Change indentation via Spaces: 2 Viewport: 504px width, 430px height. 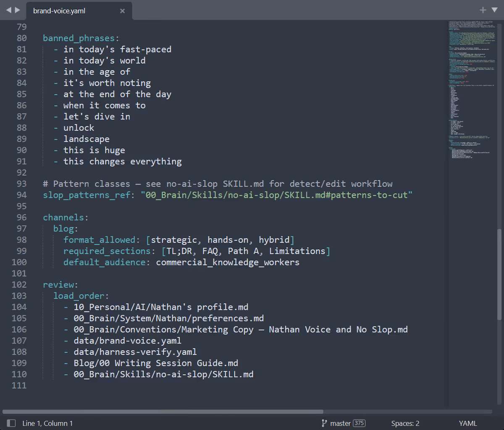[405, 423]
